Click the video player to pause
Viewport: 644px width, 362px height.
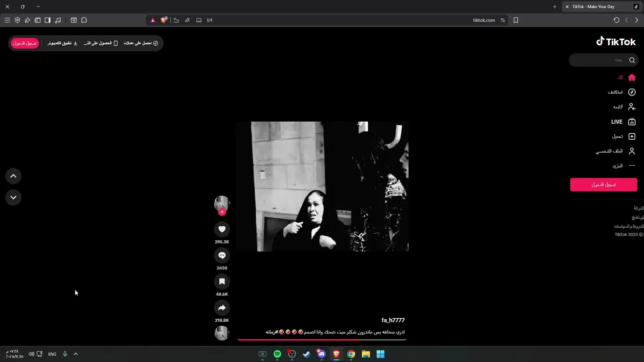coord(322,187)
